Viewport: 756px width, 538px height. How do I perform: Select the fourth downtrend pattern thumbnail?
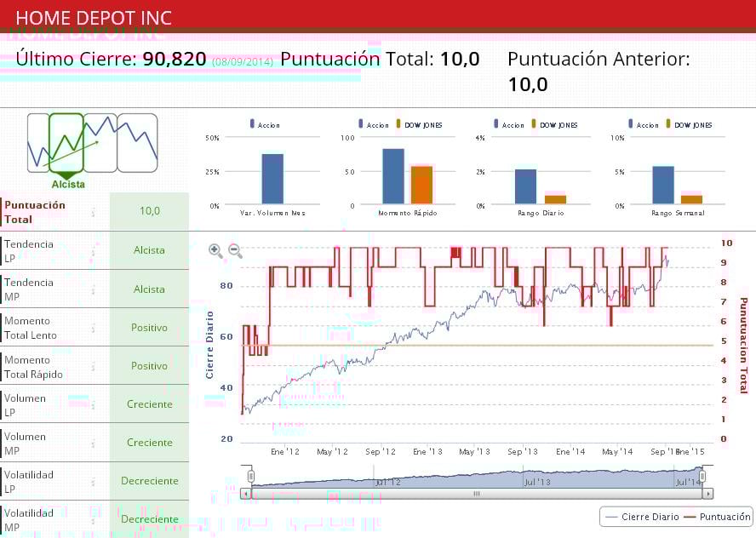137,143
